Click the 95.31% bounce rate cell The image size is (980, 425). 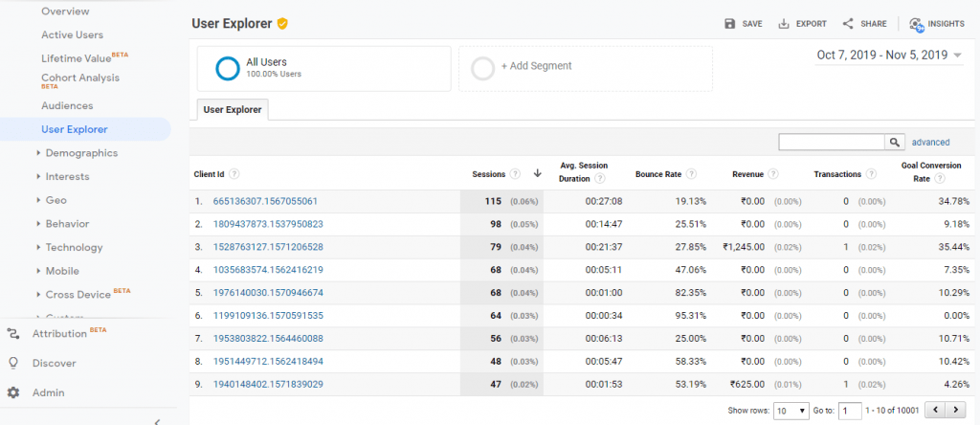(x=691, y=316)
